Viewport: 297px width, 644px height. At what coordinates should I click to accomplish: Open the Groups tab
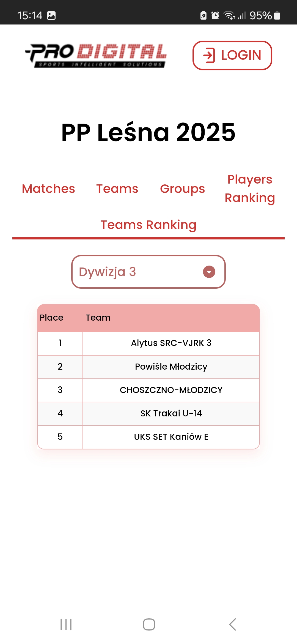click(183, 189)
